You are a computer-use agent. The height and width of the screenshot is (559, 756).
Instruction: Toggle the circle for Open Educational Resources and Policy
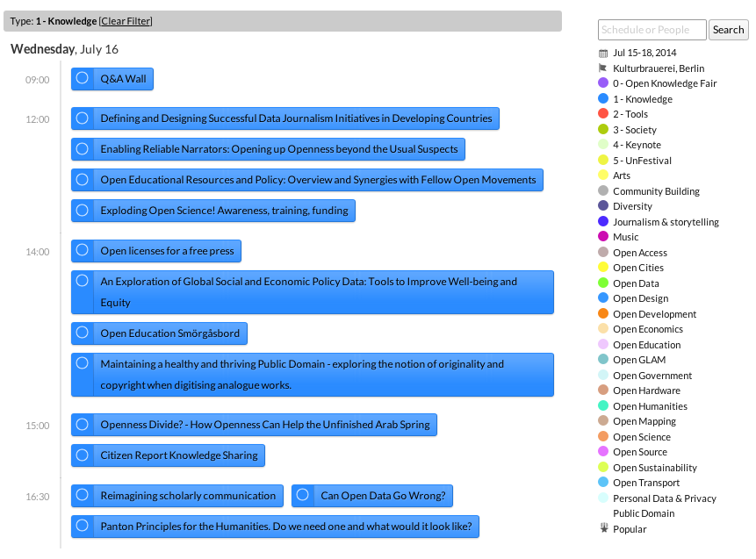click(x=83, y=180)
